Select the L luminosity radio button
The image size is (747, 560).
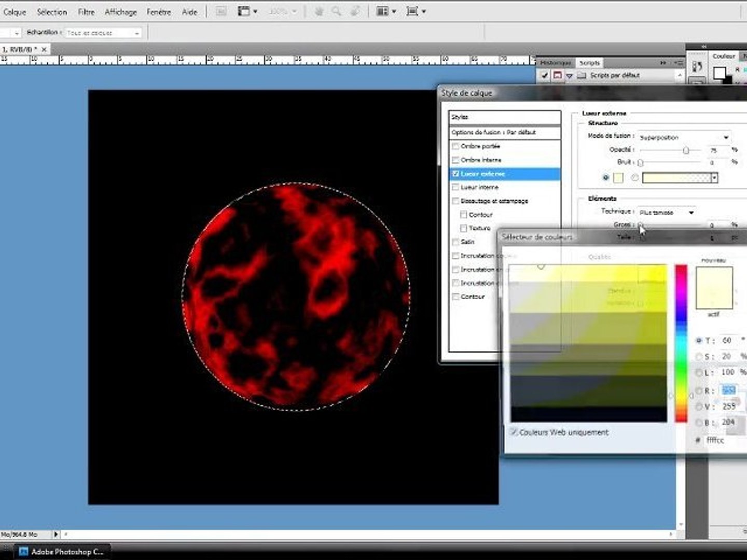click(699, 373)
